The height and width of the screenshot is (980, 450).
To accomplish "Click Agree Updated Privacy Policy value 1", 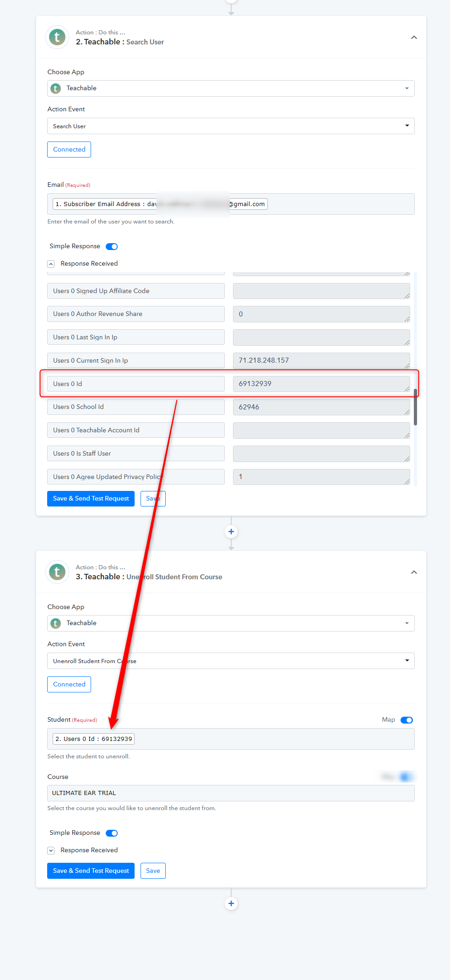I will [321, 477].
